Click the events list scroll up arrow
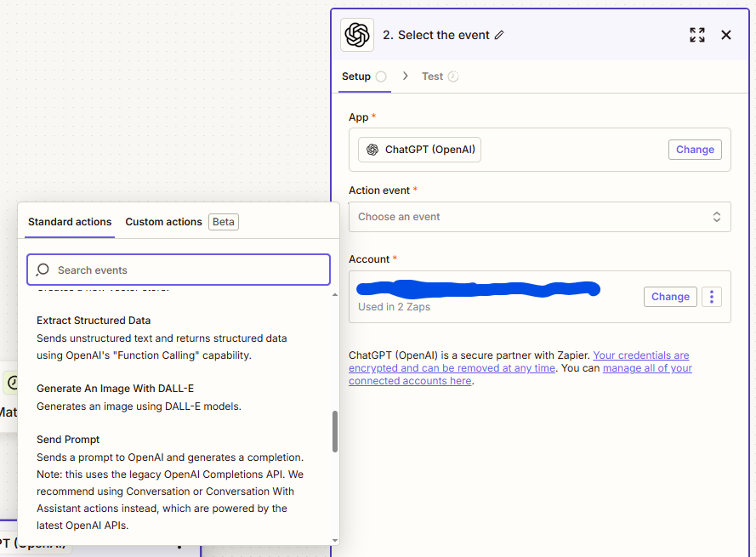This screenshot has width=756, height=557. pos(334,294)
